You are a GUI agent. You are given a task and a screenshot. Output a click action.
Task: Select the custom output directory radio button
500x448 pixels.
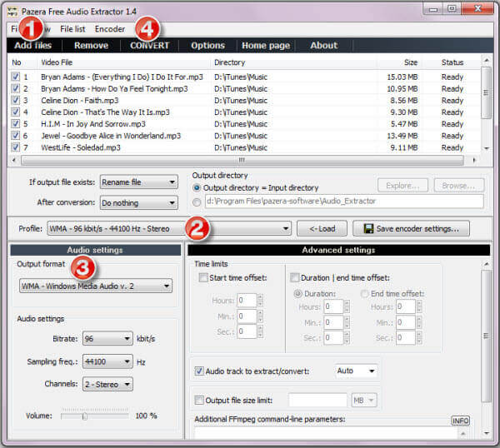197,201
